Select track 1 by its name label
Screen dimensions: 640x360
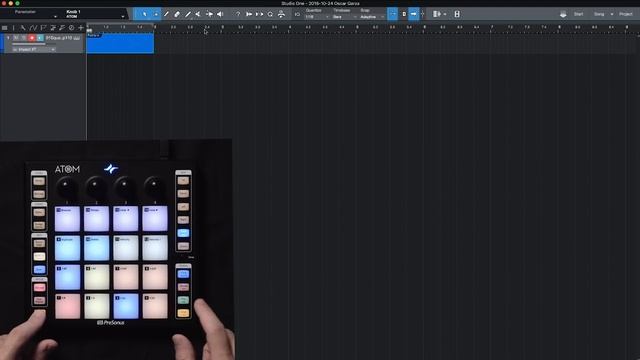tap(59, 38)
